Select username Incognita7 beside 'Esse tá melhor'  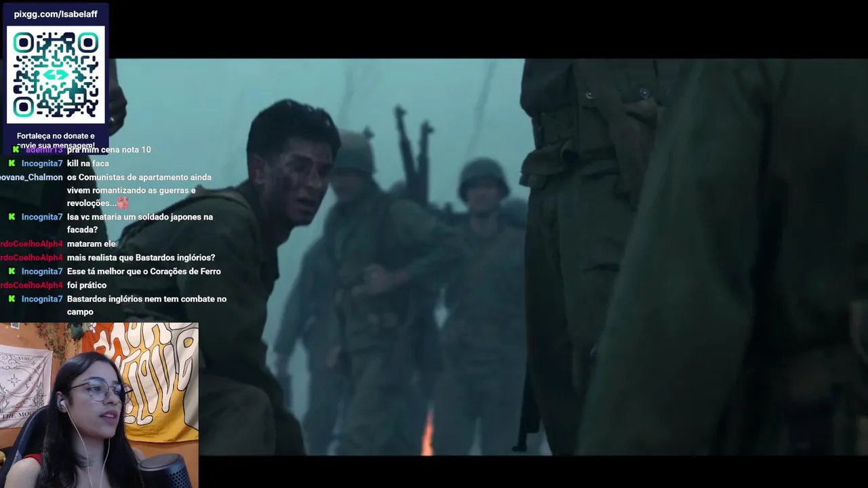pyautogui.click(x=42, y=271)
